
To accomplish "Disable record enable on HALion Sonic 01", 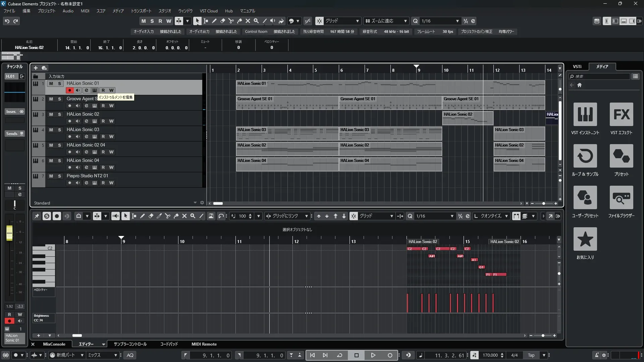I will click(69, 90).
